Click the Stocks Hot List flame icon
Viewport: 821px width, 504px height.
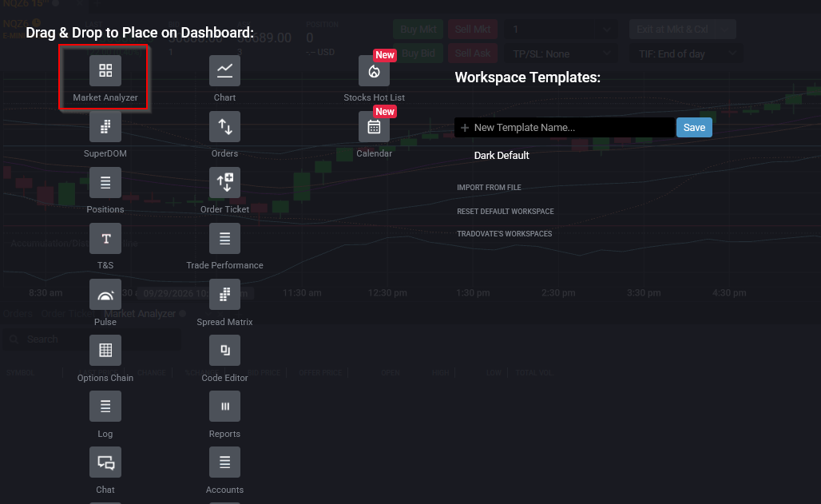(x=374, y=71)
